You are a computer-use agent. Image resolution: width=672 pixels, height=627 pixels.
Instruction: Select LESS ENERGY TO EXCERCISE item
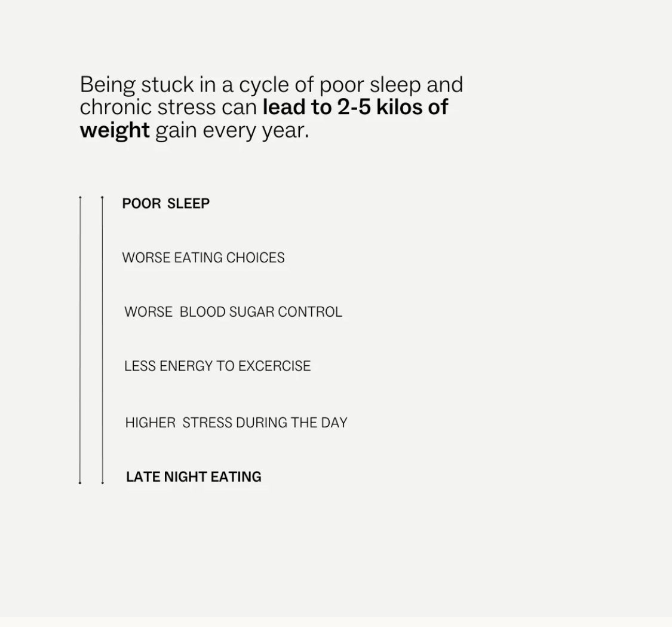pyautogui.click(x=217, y=366)
